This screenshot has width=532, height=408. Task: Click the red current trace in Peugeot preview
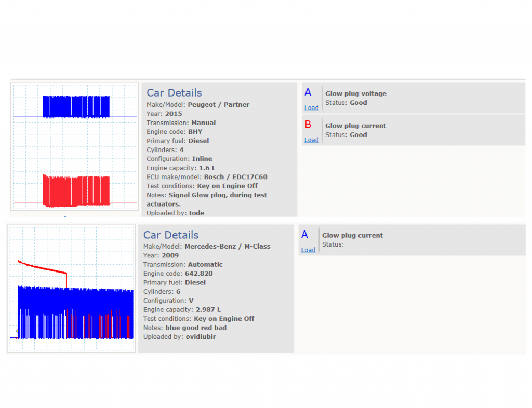[x=76, y=191]
